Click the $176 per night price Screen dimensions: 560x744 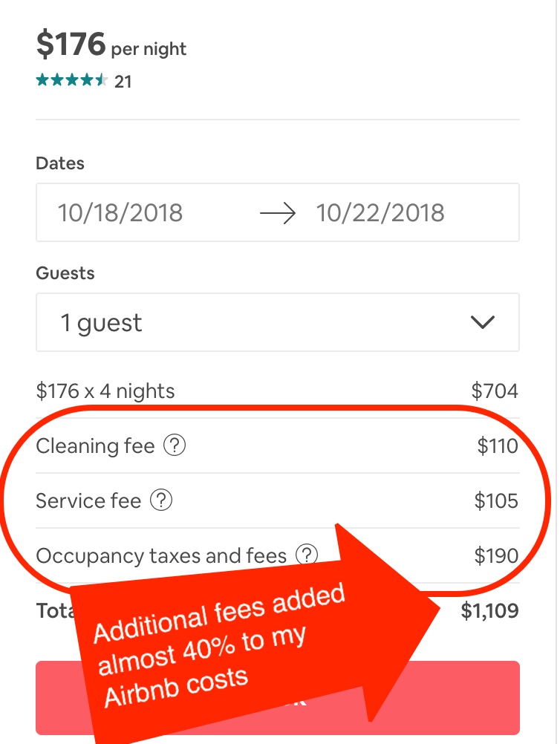(x=111, y=45)
